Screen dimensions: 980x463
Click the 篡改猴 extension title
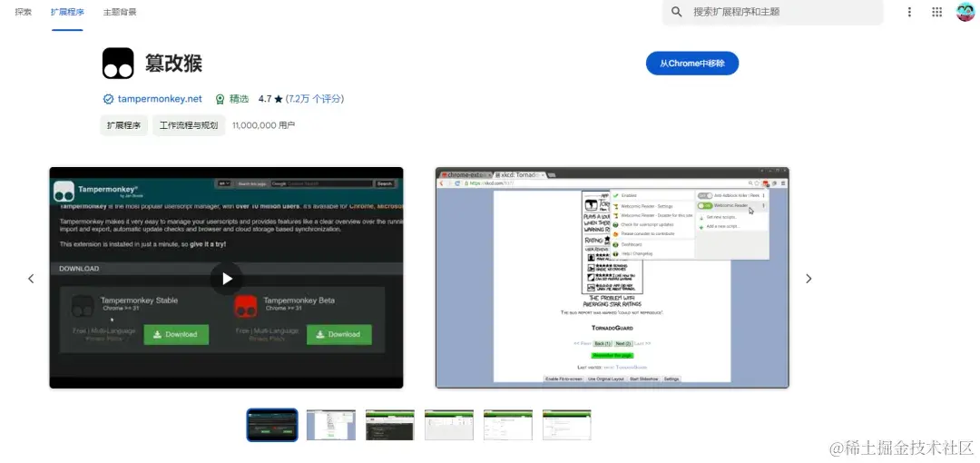point(173,64)
